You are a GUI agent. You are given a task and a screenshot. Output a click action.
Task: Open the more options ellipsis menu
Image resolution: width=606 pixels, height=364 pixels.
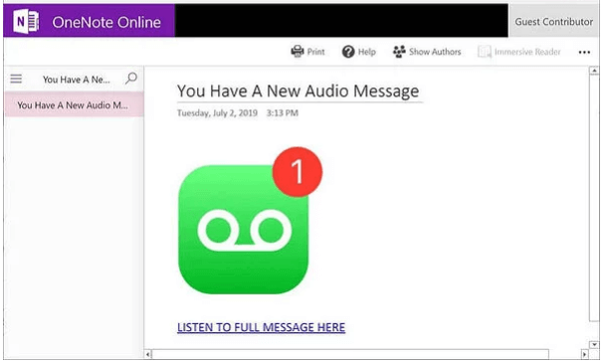(x=584, y=52)
